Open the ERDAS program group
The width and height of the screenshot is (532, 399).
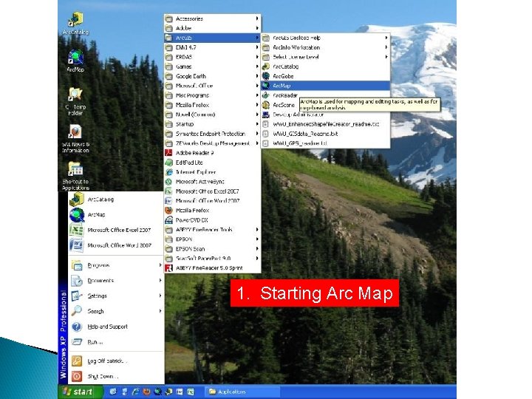(x=212, y=57)
